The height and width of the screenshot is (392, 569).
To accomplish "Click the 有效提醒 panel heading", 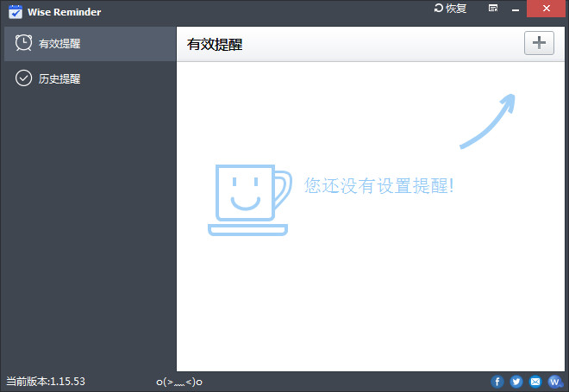I will 215,45.
